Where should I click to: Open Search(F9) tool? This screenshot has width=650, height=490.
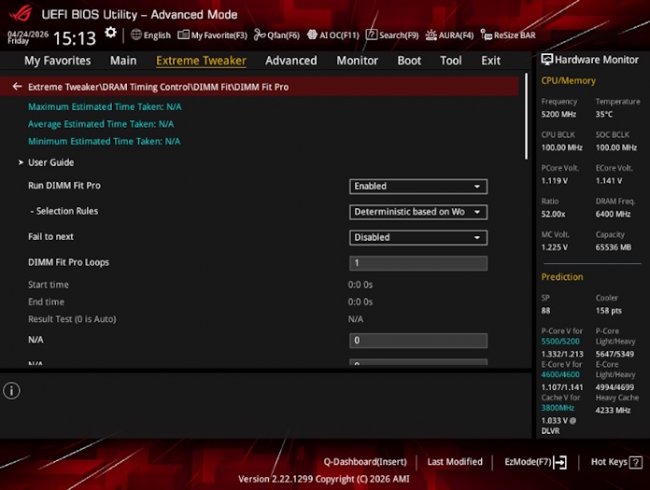pyautogui.click(x=392, y=35)
